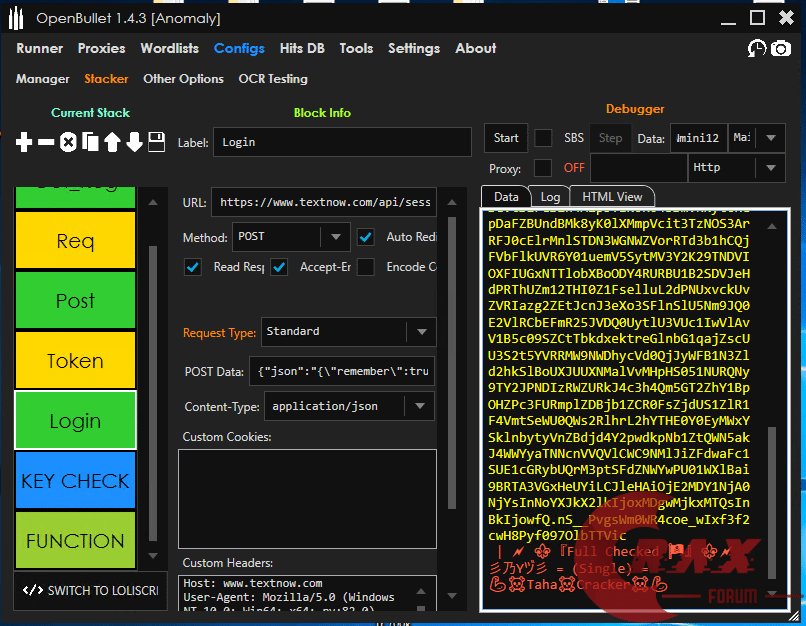Switch to the HTML View tab

(x=612, y=197)
